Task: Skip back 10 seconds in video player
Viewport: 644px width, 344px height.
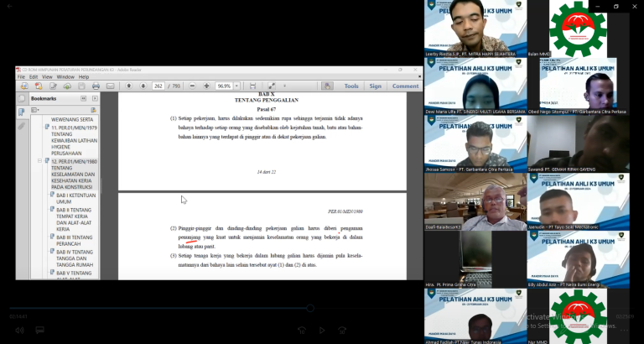Action: tap(302, 330)
